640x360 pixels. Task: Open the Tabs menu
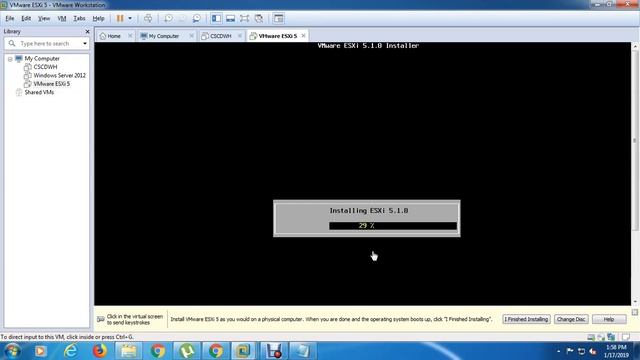click(x=79, y=18)
